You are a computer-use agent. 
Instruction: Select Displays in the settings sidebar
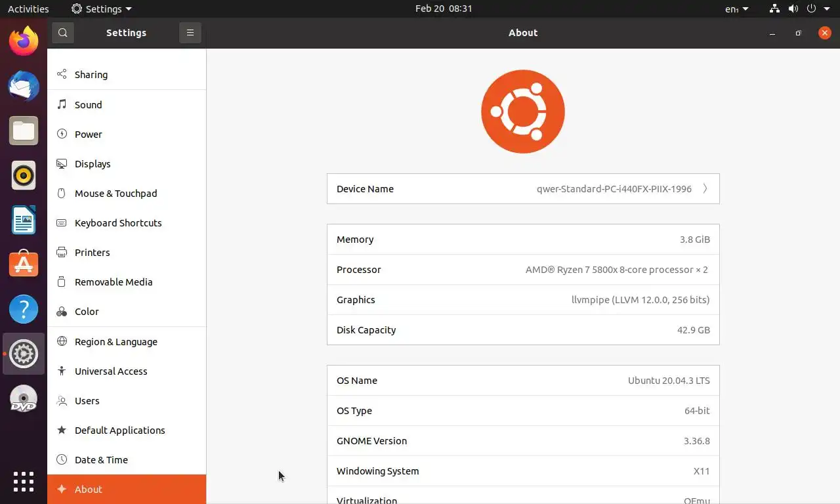(x=127, y=163)
